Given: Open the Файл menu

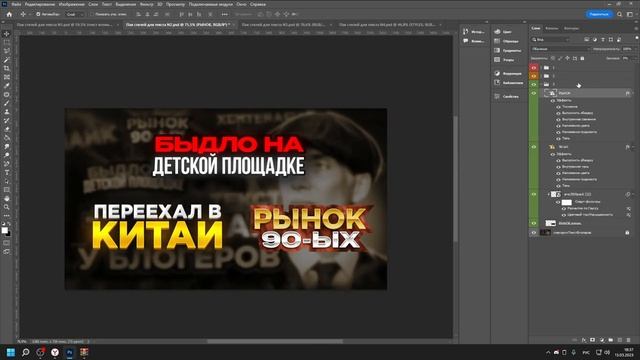Looking at the screenshot, I should click(x=16, y=4).
